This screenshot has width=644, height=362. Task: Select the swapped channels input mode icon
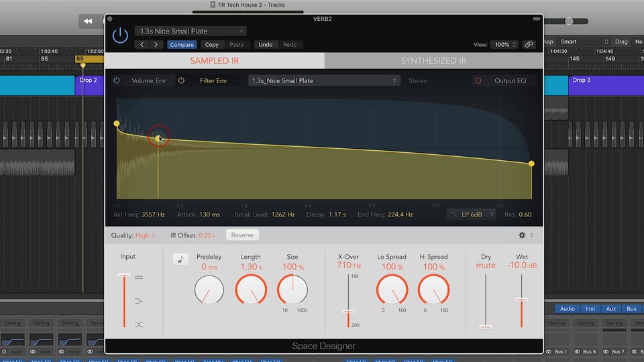pos(139,324)
